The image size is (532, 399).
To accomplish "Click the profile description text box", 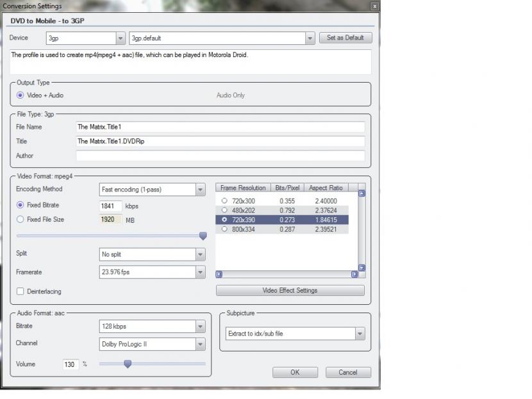I will coord(190,62).
